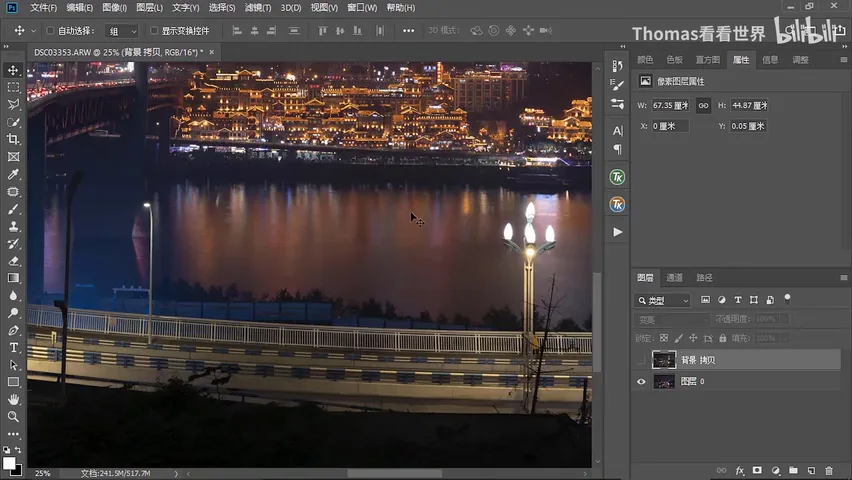Click the foreground color swatch
The height and width of the screenshot is (480, 852).
pos(9,463)
